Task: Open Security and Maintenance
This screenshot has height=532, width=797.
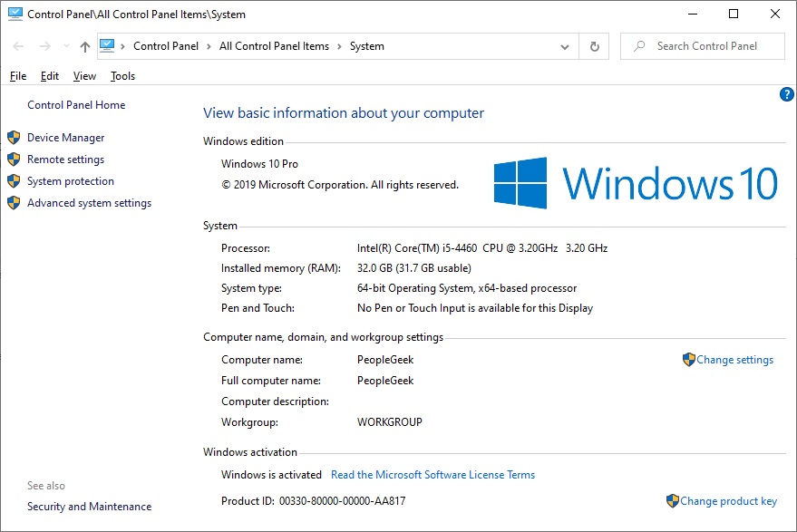Action: [x=90, y=507]
